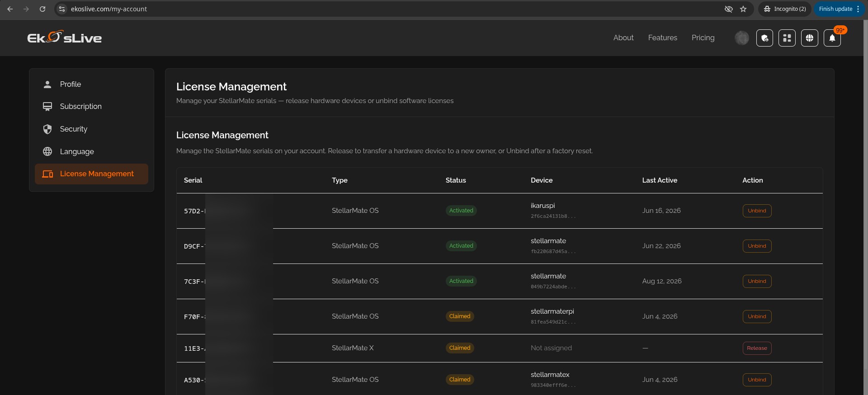Select License Management in the sidebar
Image resolution: width=868 pixels, height=395 pixels.
(91, 174)
